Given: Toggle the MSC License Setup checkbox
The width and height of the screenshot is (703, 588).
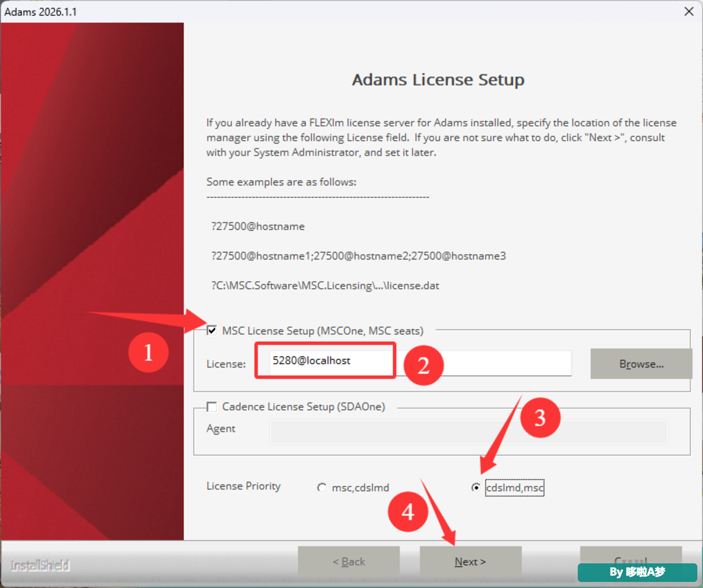Looking at the screenshot, I should tap(212, 330).
